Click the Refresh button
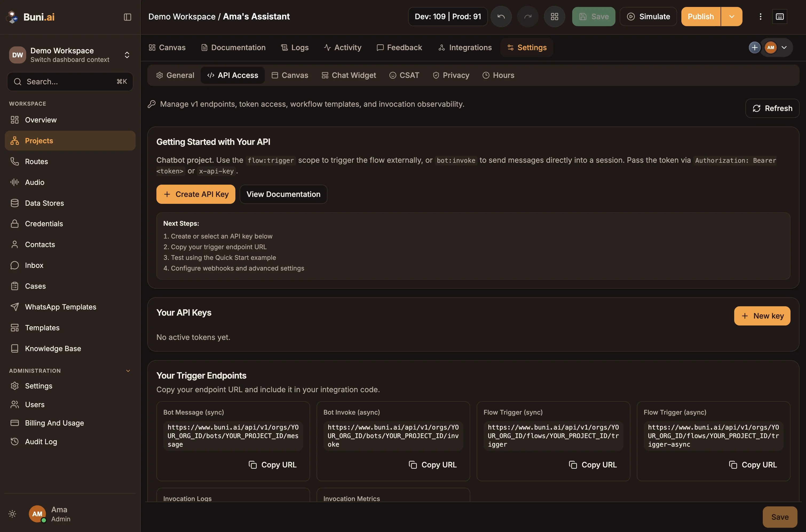The image size is (806, 532). coord(772,108)
